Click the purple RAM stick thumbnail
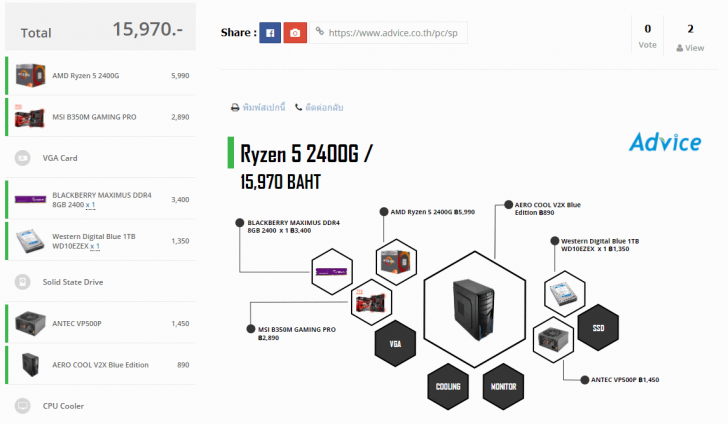The image size is (728, 424). (x=30, y=199)
